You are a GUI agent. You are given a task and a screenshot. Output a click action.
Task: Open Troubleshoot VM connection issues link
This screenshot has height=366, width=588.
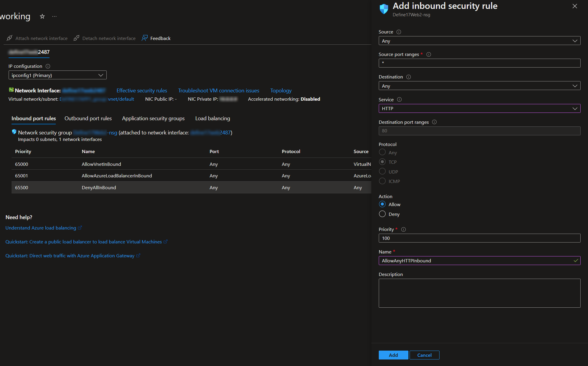pyautogui.click(x=219, y=91)
